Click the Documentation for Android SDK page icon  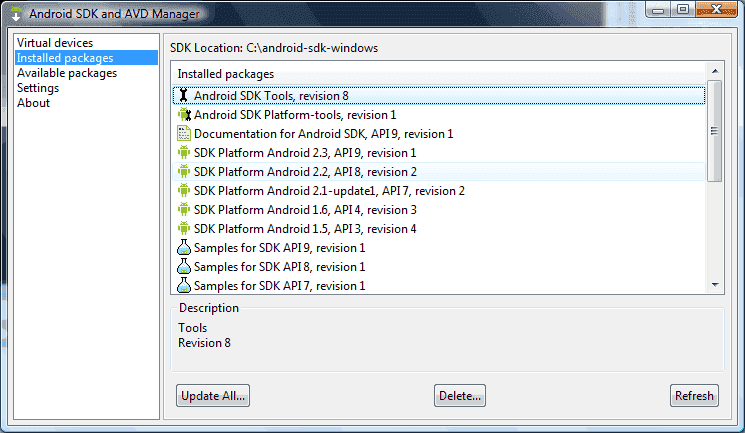point(183,134)
